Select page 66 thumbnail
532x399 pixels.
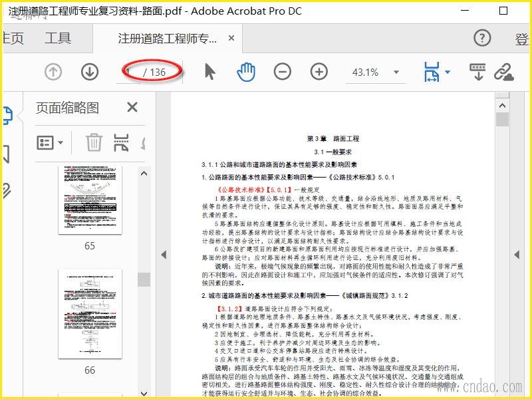click(x=90, y=313)
